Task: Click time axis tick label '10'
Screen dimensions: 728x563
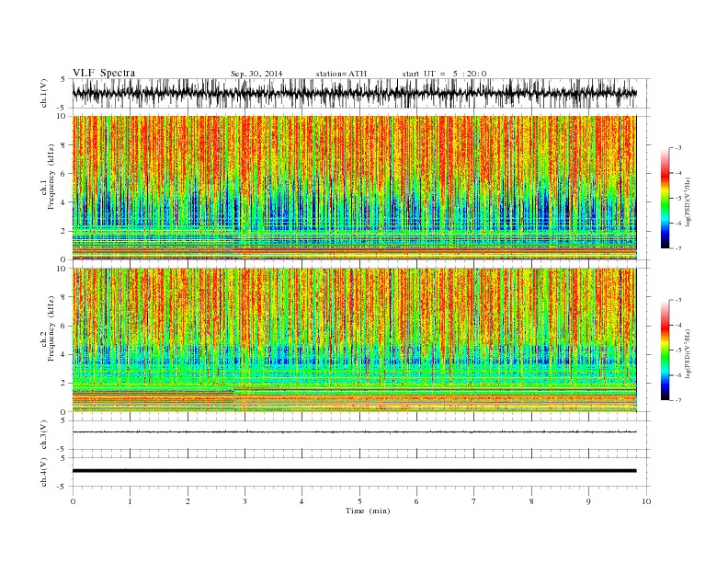Action: (646, 501)
